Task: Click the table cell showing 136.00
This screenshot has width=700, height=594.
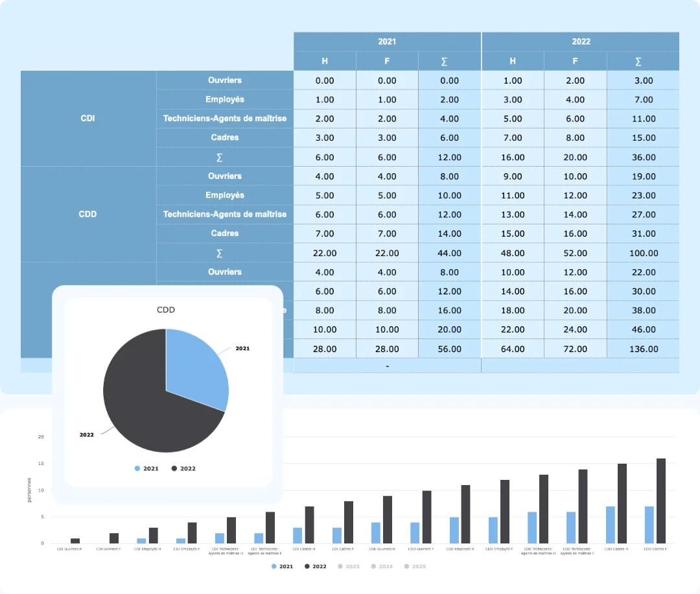Action: 643,349
